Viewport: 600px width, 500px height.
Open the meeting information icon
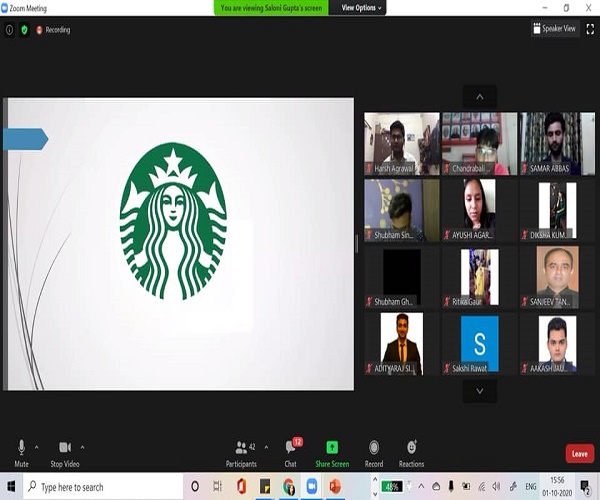pyautogui.click(x=9, y=30)
